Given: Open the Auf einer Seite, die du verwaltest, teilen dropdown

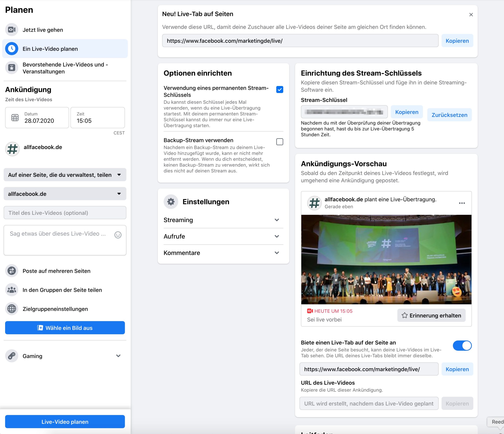Looking at the screenshot, I should pyautogui.click(x=65, y=175).
